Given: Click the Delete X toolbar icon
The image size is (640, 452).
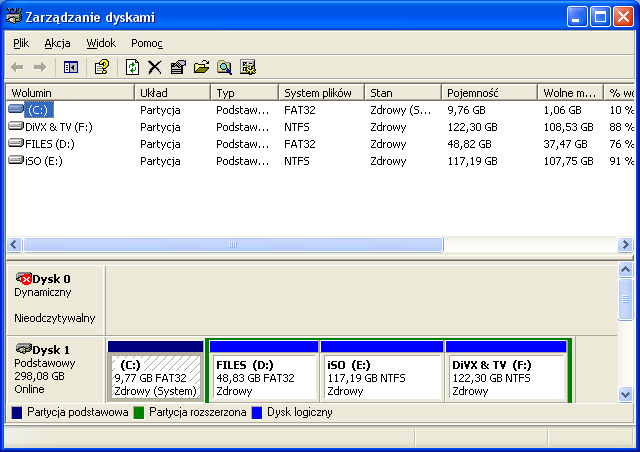Looking at the screenshot, I should (155, 67).
